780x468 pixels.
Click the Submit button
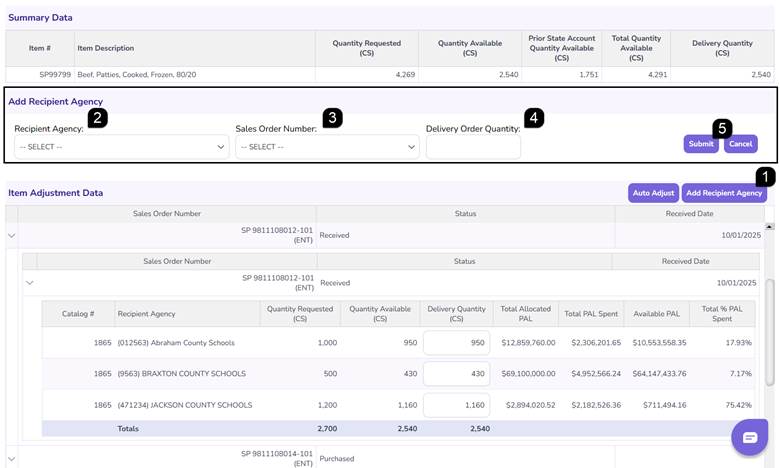pos(701,144)
